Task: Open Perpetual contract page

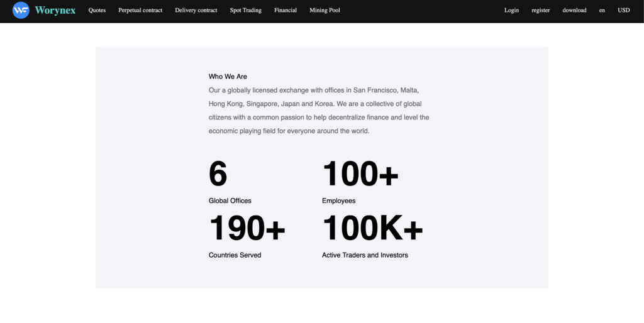Action: click(x=140, y=10)
